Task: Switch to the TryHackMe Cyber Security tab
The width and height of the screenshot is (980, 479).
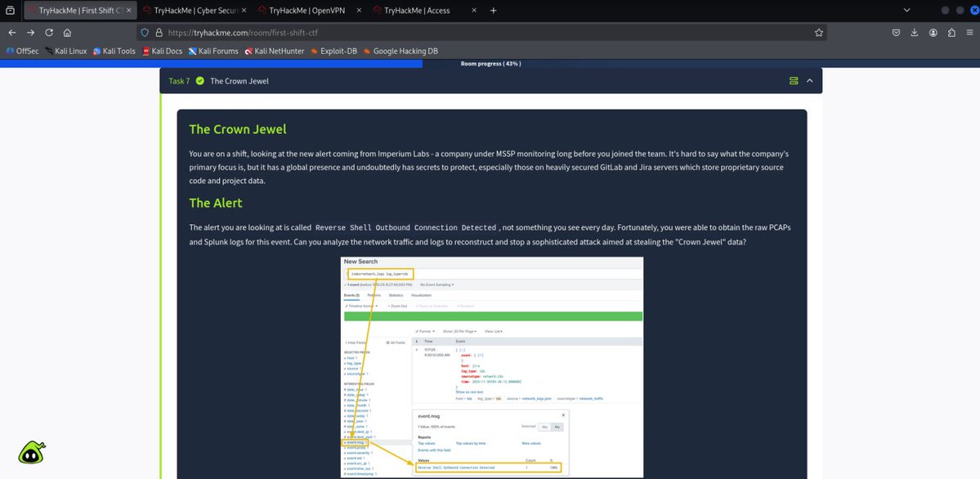Action: [x=195, y=11]
